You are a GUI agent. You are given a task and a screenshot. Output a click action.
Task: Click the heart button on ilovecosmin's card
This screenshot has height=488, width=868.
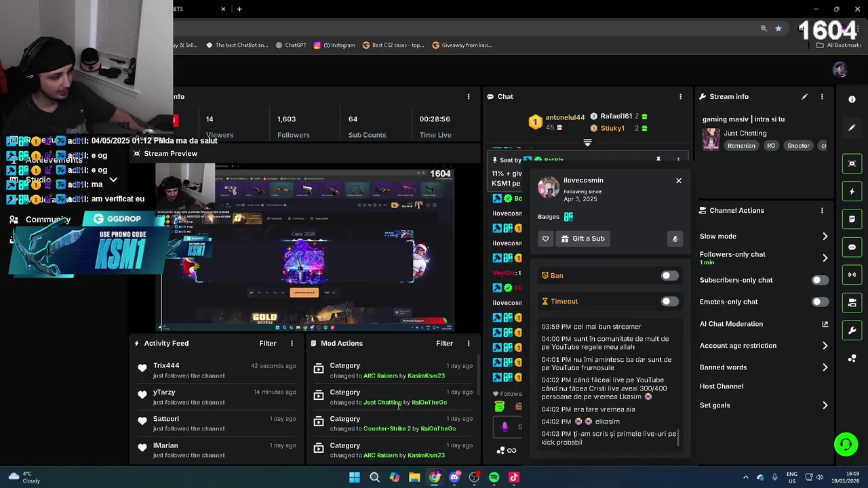pos(545,239)
